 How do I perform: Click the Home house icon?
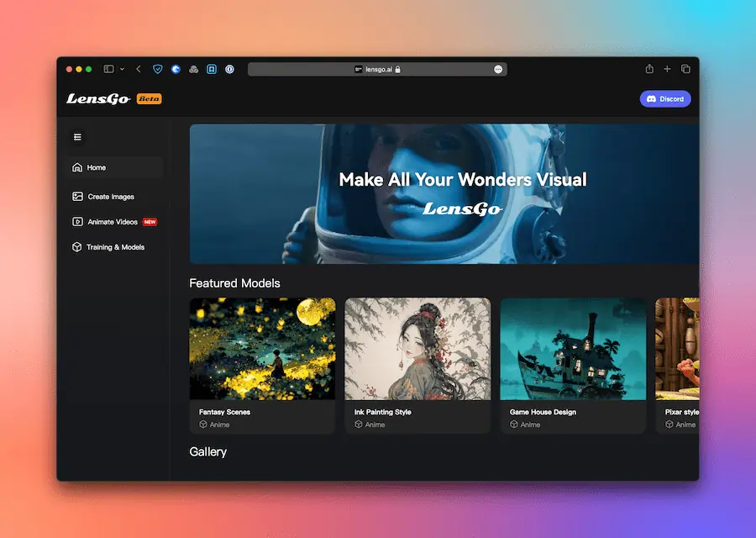point(77,167)
